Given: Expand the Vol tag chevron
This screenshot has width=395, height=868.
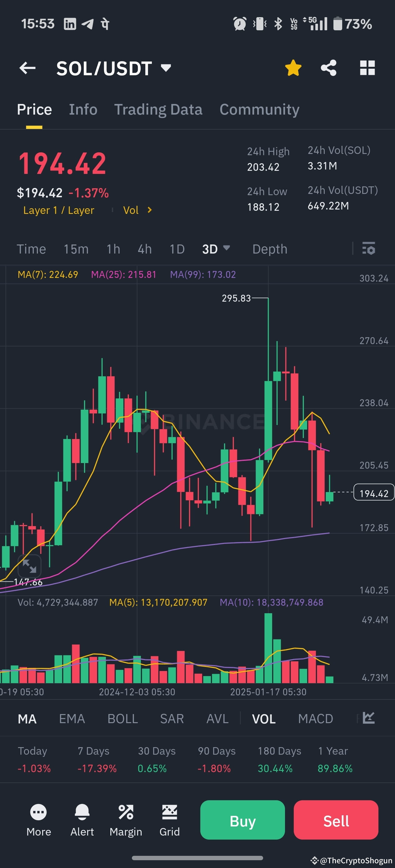Looking at the screenshot, I should 149,210.
